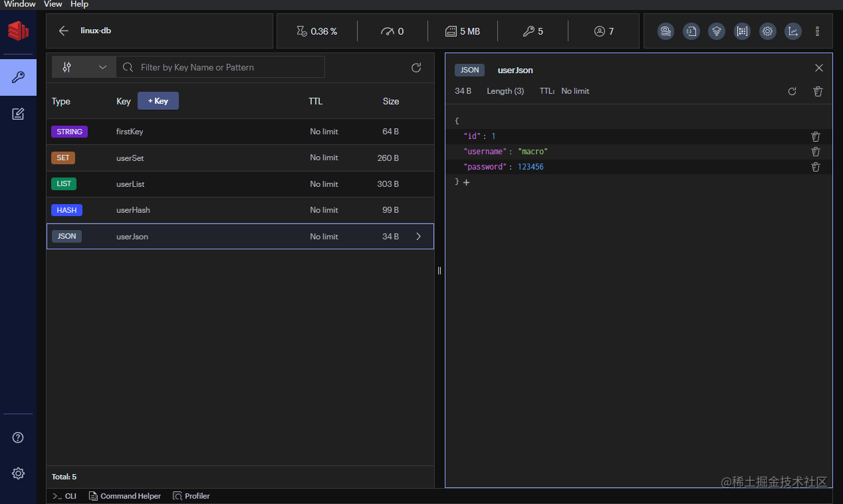Expand the userJson row chevron
Image resolution: width=843 pixels, height=504 pixels.
(x=418, y=236)
